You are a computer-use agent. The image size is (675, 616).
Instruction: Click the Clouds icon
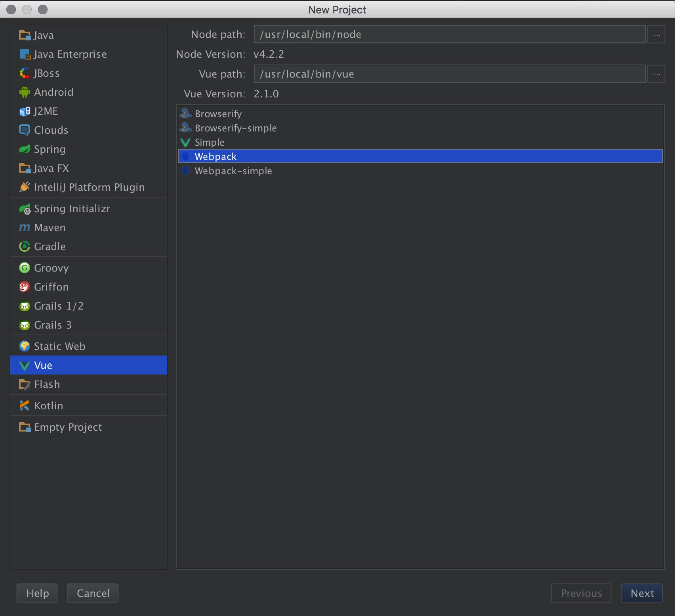point(25,130)
